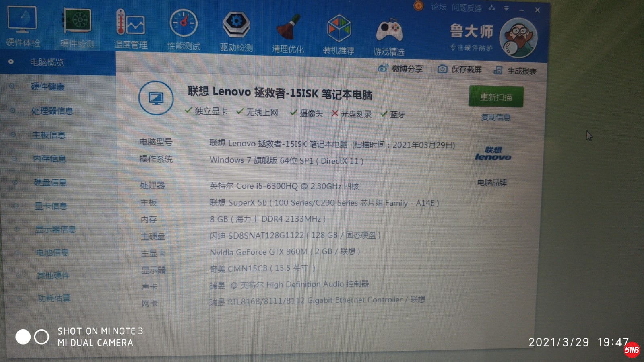Viewport: 644px width, 362px height.
Task: Click the 保存截屏 camera icon
Action: click(x=442, y=69)
